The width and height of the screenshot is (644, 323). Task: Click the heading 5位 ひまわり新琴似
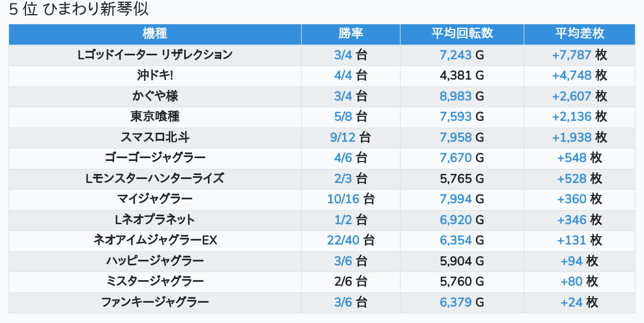(x=79, y=10)
